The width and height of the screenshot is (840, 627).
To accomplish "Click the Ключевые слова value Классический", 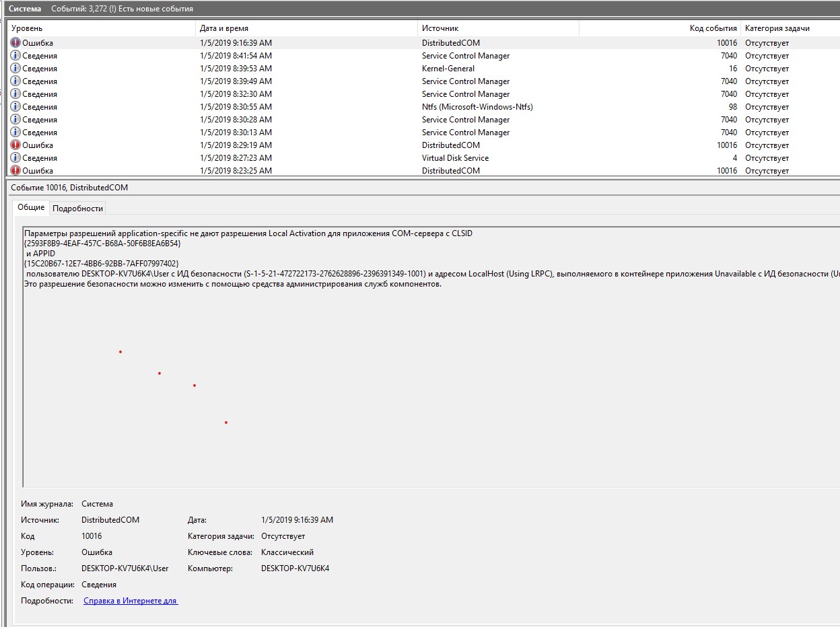I will 287,552.
